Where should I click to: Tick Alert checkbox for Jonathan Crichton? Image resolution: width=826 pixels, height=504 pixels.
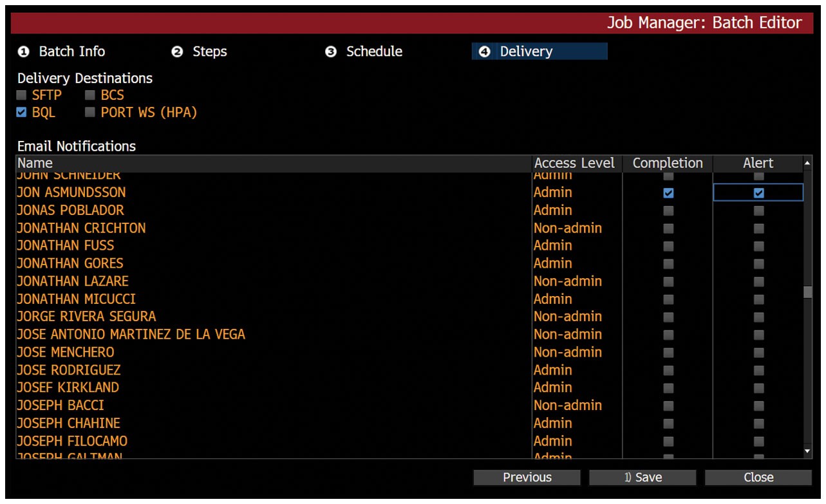(x=759, y=228)
